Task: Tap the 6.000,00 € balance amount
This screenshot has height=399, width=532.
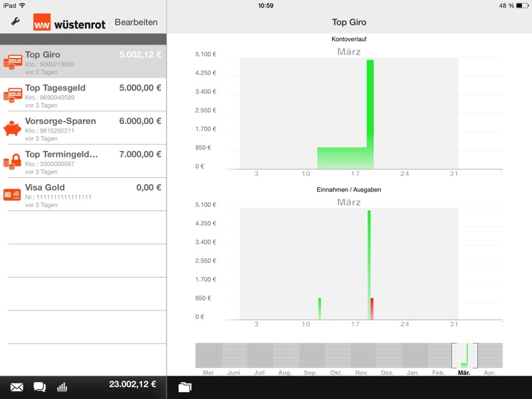Action: (x=140, y=121)
